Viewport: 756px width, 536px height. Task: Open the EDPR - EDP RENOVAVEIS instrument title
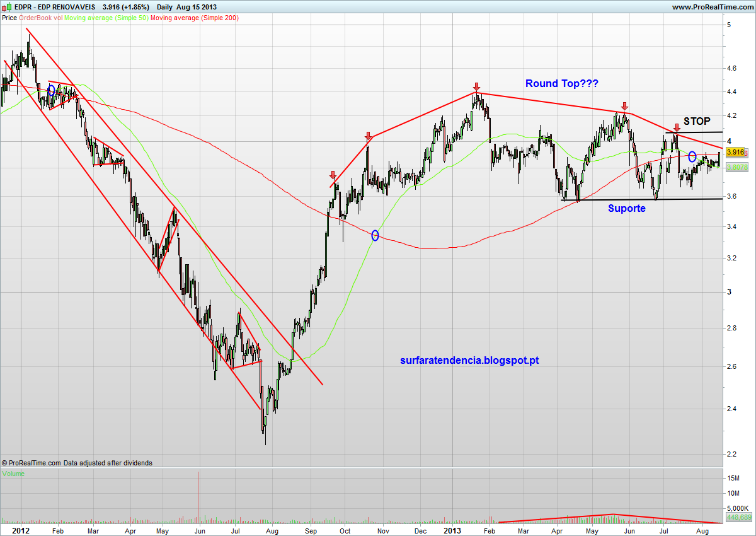pos(54,7)
